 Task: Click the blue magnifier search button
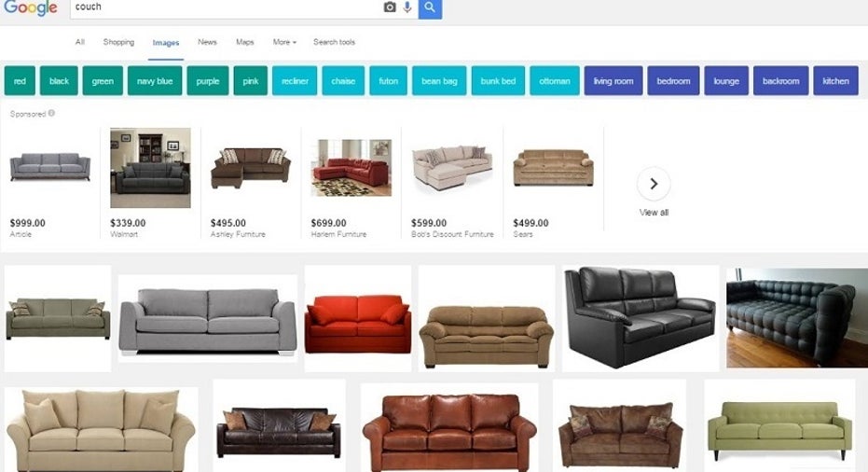tap(430, 8)
